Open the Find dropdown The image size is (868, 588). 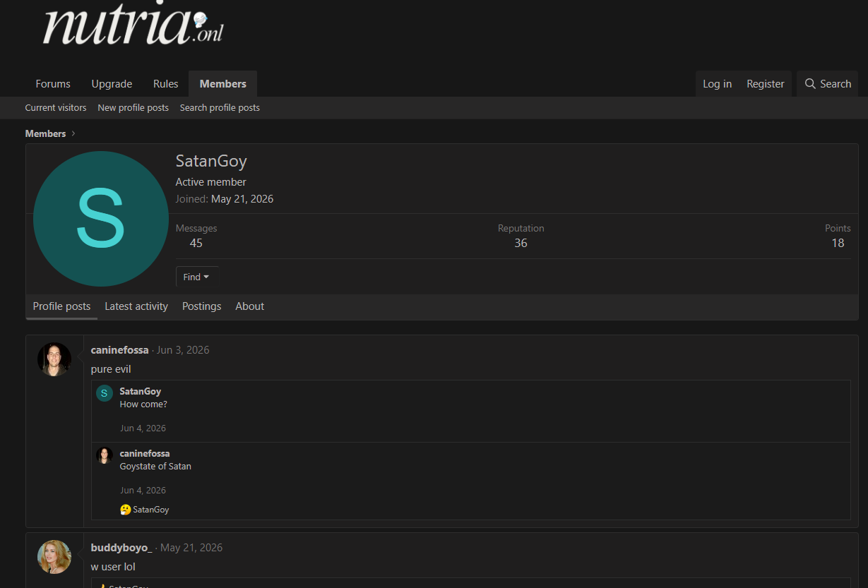pos(196,277)
